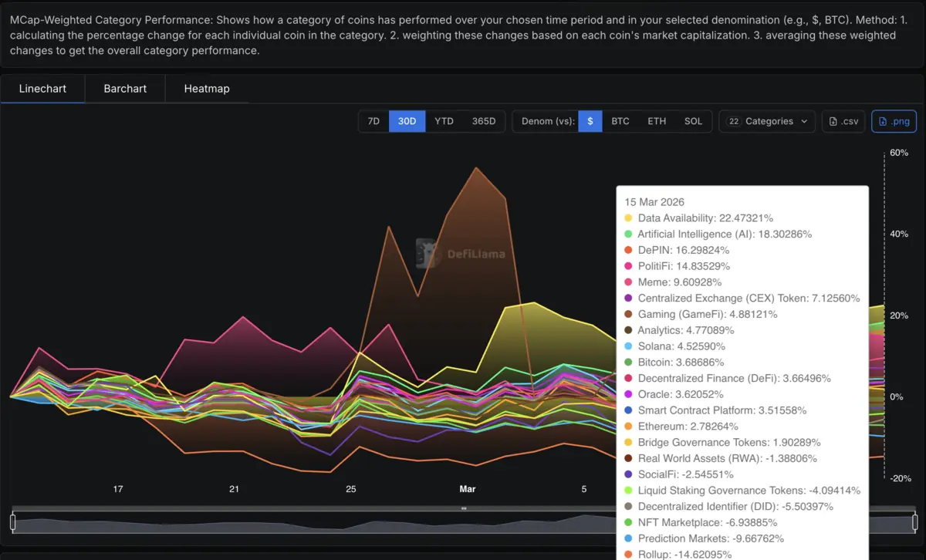Click the active 30D period button
The width and height of the screenshot is (926, 560).
pos(407,121)
